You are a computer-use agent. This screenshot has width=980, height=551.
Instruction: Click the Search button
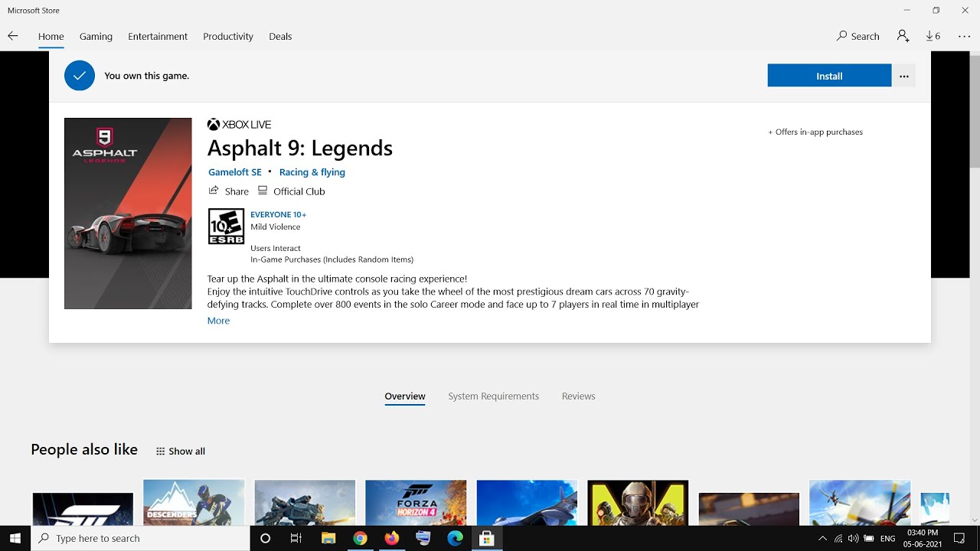[x=857, y=36]
